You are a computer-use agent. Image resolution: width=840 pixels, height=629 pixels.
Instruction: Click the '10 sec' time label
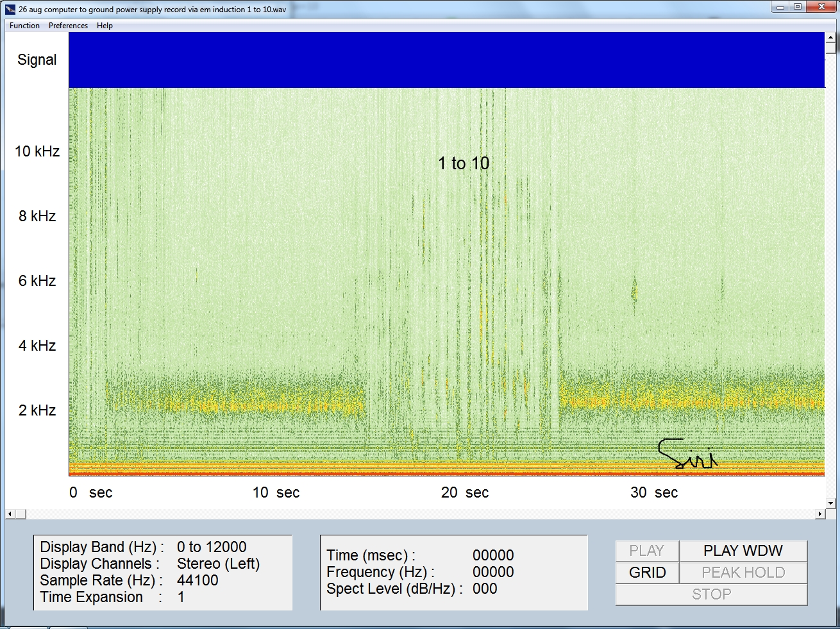[x=276, y=492]
